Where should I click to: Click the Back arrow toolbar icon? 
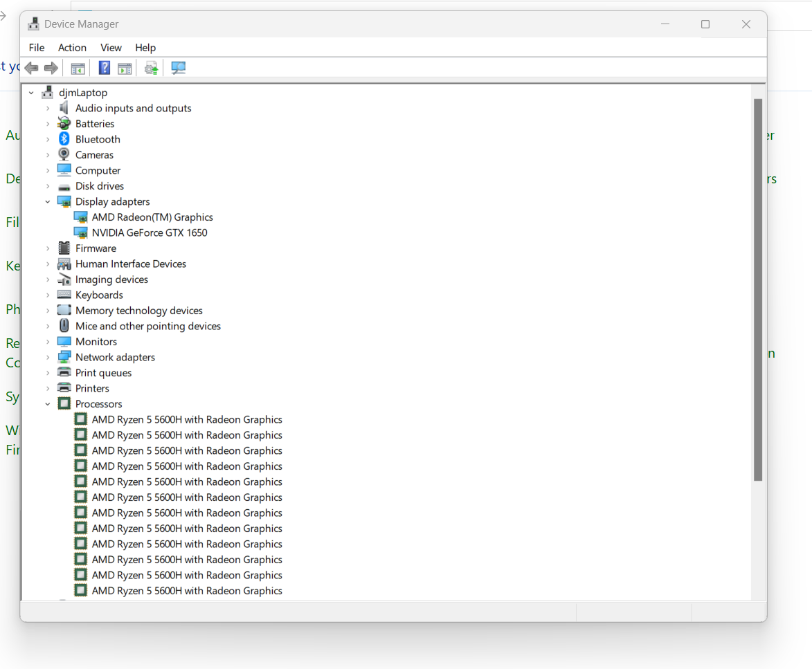click(32, 68)
